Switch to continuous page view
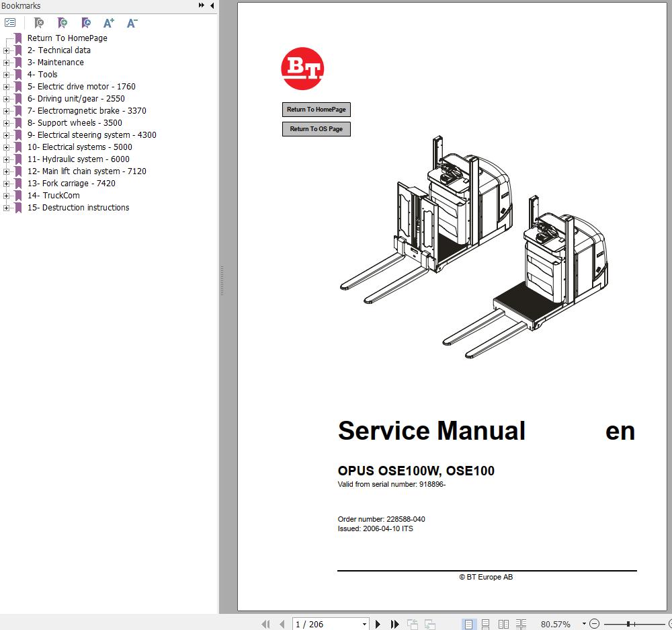The width and height of the screenshot is (672, 630). (486, 624)
